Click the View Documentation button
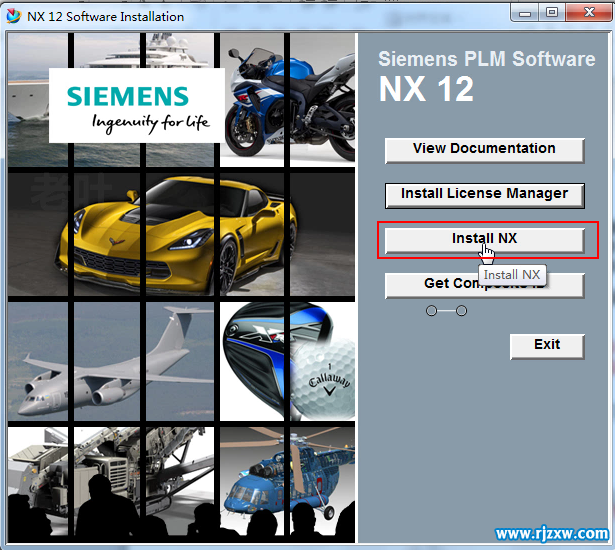 tap(484, 149)
